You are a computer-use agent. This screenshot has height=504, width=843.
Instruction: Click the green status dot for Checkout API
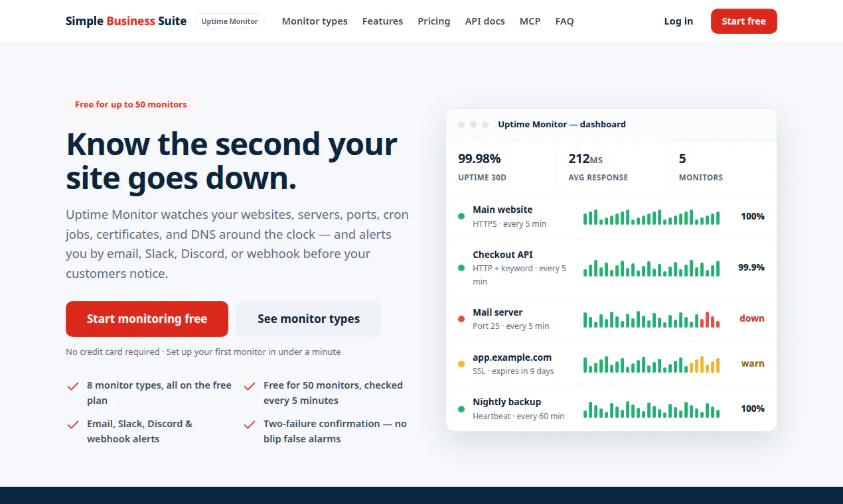click(x=461, y=268)
